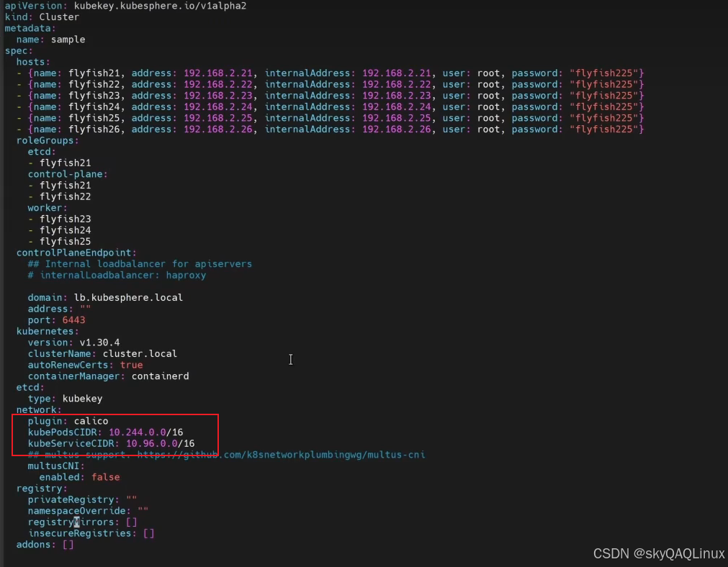Click the registry: key
The width and height of the screenshot is (728, 567).
pos(42,489)
